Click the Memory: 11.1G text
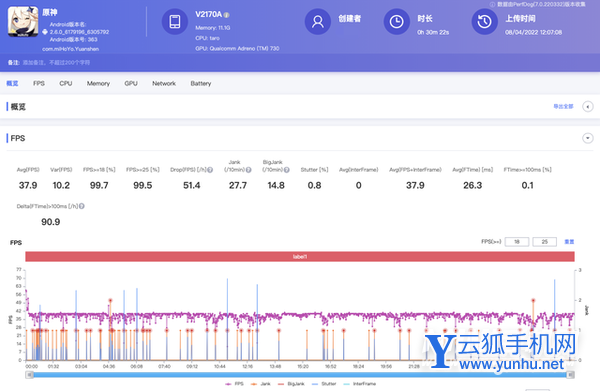600x391 pixels. coord(212,28)
